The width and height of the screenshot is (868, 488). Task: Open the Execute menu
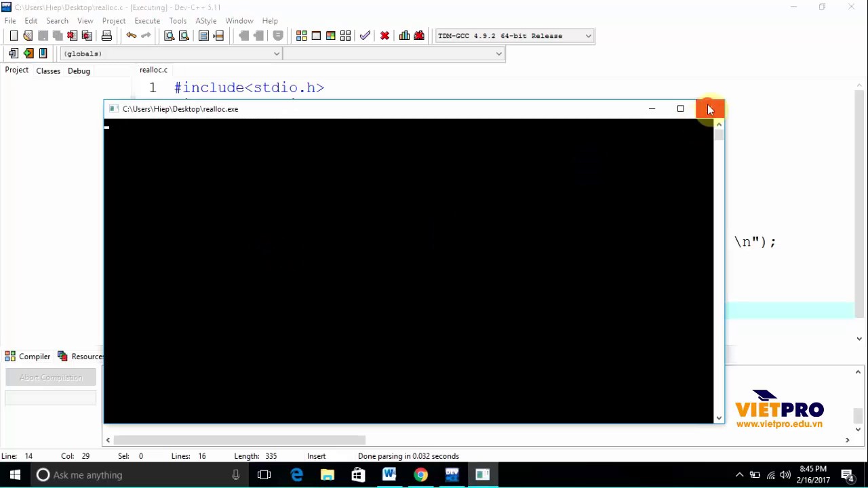click(147, 21)
